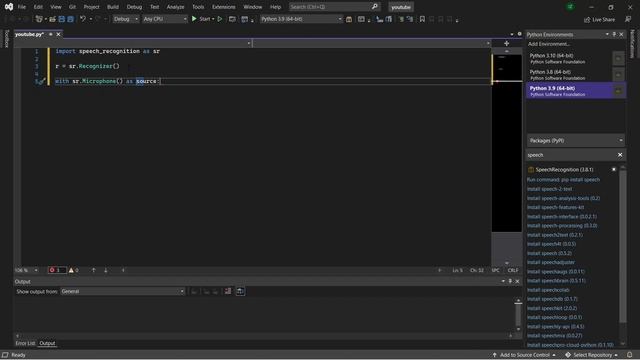Click Install speechkit (2.0.2) link
This screenshot has width=640, height=360.
pyautogui.click(x=552, y=308)
